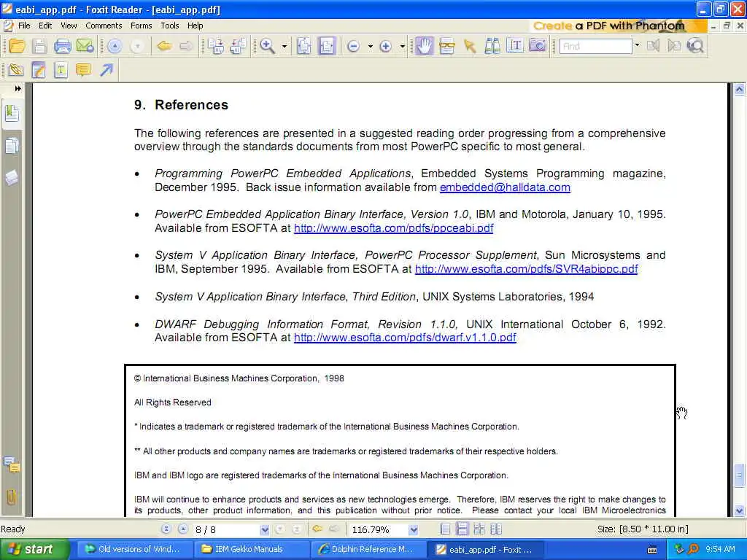Click the vertical scrollbar thumb
Viewport: 747px width, 560px height.
(x=739, y=475)
